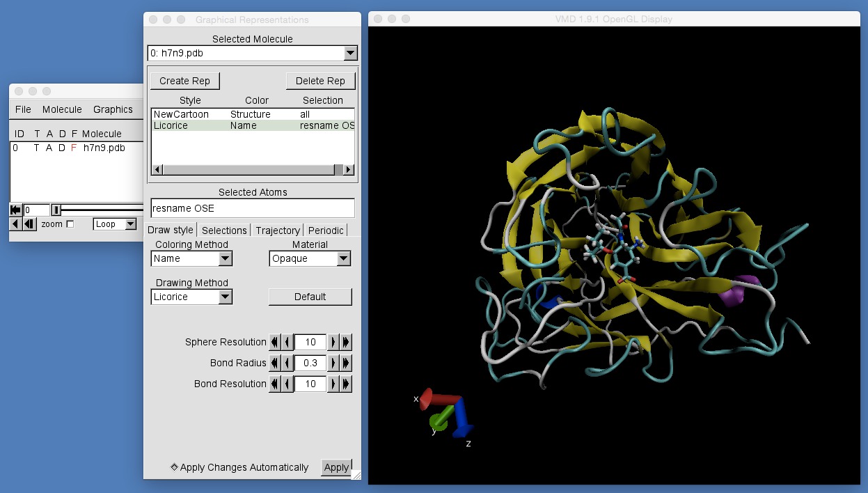This screenshot has width=868, height=493.
Task: Toggle the Active (A) flag for h7n9.pdb
Action: click(49, 148)
